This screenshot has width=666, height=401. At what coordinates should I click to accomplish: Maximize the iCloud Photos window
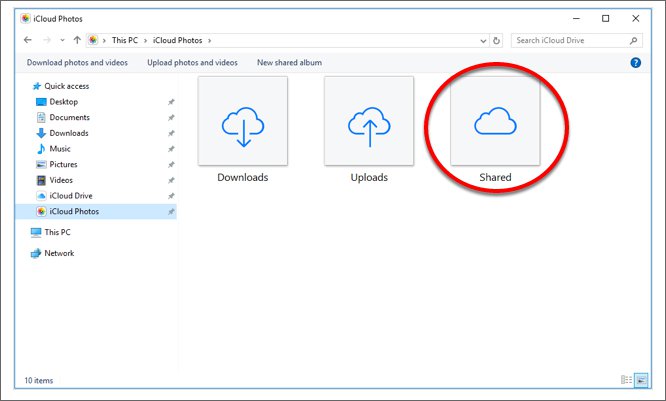coord(606,18)
